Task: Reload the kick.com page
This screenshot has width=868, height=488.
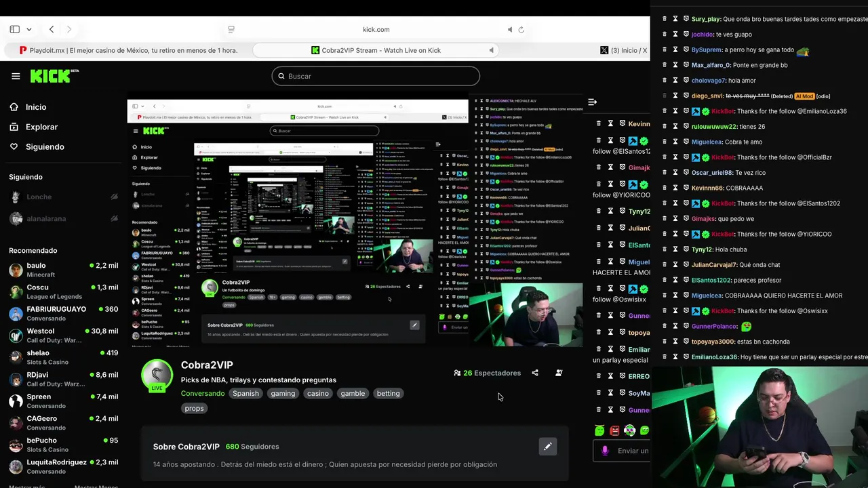Action: pyautogui.click(x=521, y=29)
